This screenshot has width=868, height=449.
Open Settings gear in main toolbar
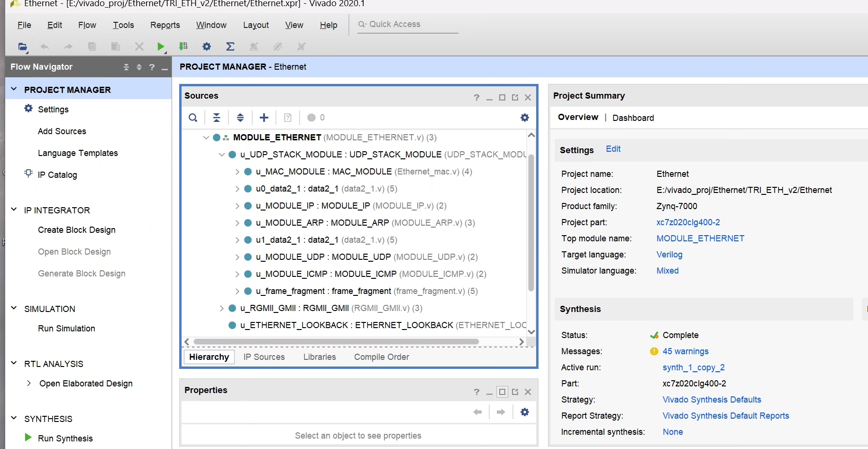pos(207,46)
